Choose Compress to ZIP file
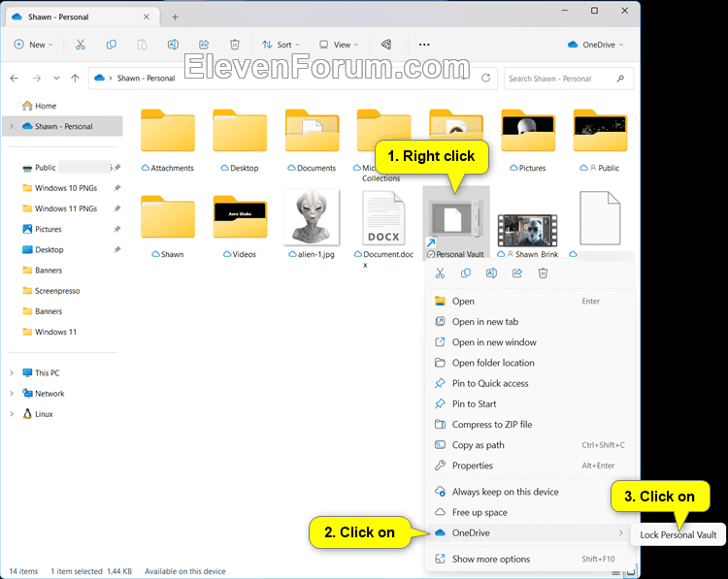This screenshot has height=579, width=728. coord(529,425)
